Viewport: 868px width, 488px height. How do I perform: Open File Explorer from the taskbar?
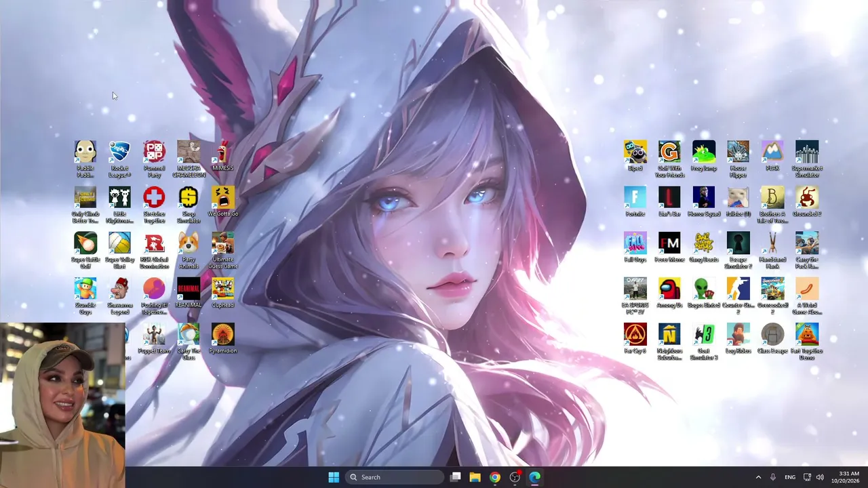pyautogui.click(x=475, y=477)
